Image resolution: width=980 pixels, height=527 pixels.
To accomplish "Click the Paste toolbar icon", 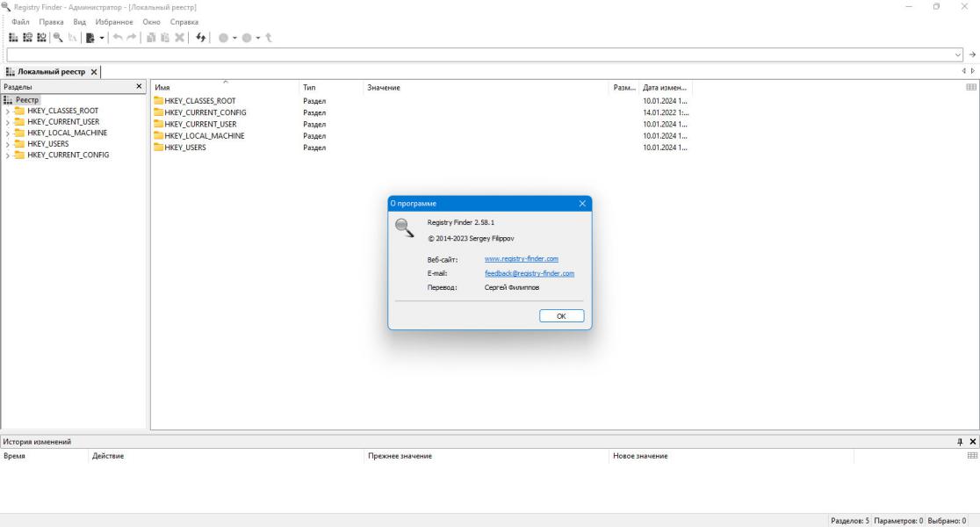I will coord(165,38).
